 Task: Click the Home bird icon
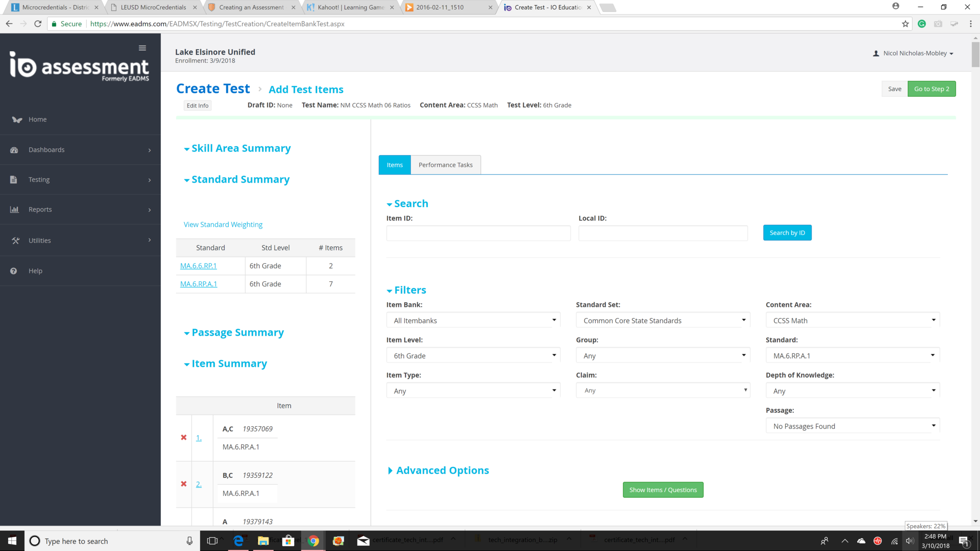[17, 120]
